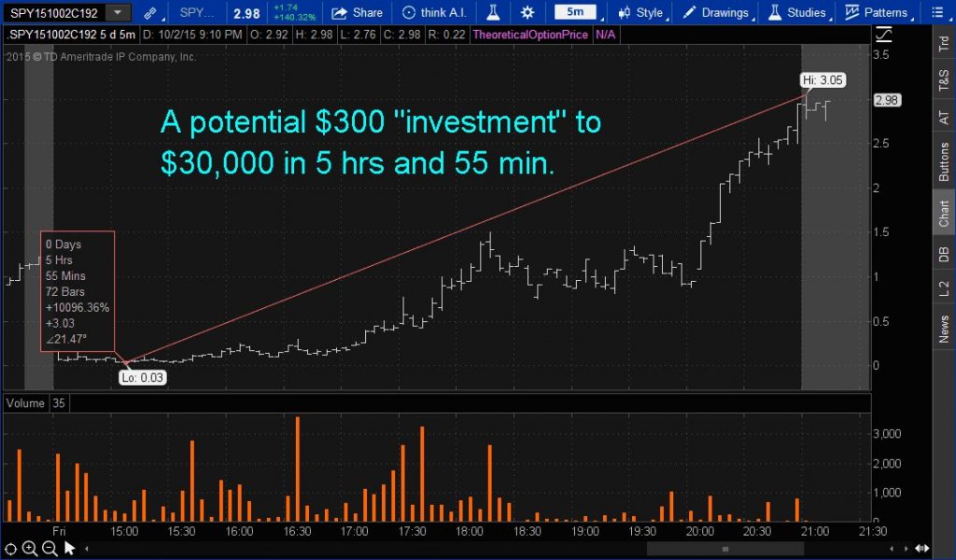Click the 2.98 last price in toolbar
The width and height of the screenshot is (956, 560).
[x=246, y=13]
